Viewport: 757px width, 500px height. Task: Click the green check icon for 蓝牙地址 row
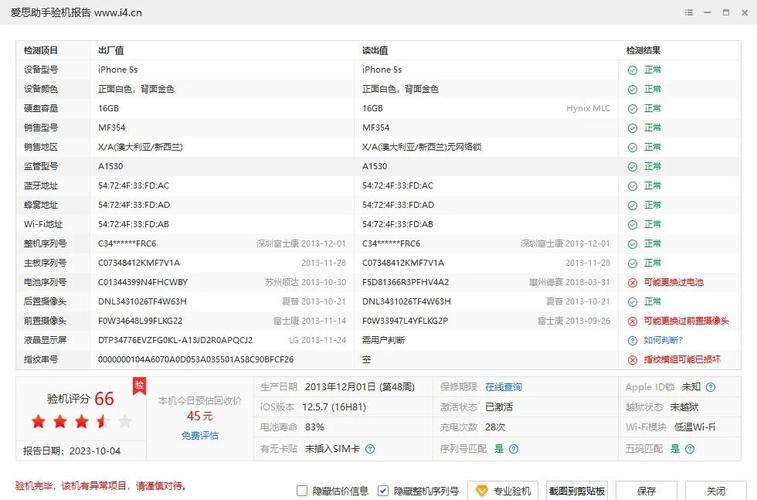click(x=632, y=186)
